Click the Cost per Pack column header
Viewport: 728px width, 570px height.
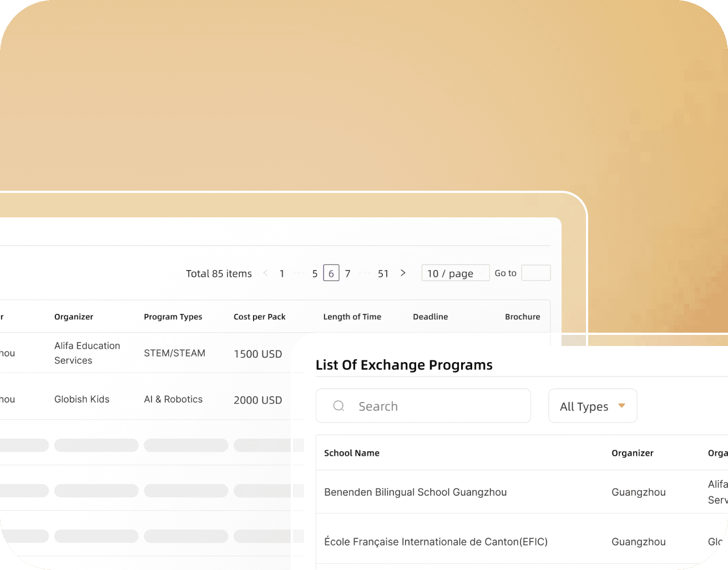tap(260, 317)
